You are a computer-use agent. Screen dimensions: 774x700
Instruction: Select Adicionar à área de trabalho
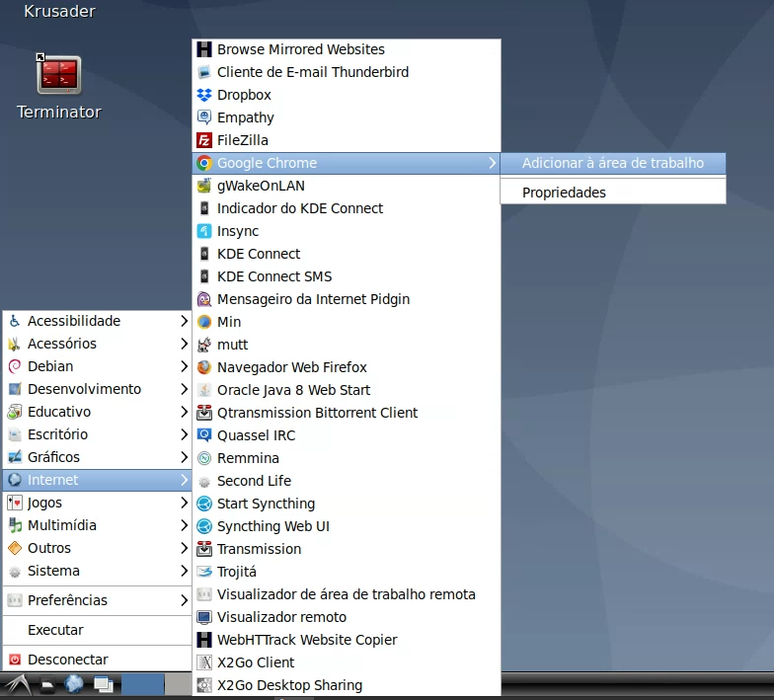[613, 164]
